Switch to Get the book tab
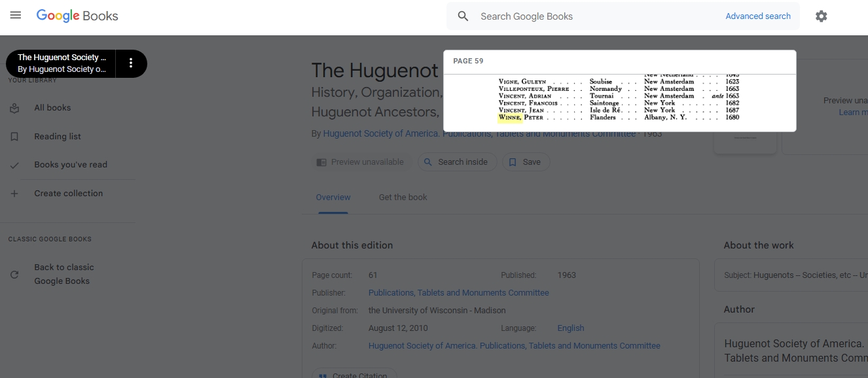The height and width of the screenshot is (378, 868). (x=403, y=198)
